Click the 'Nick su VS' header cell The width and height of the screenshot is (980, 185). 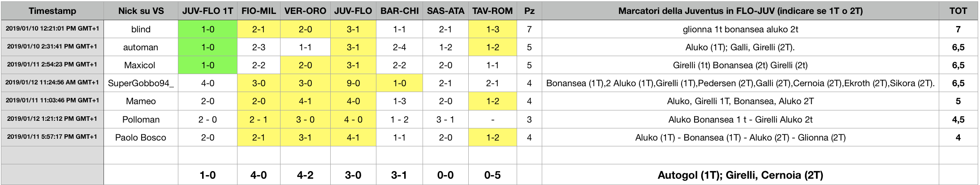point(141,11)
